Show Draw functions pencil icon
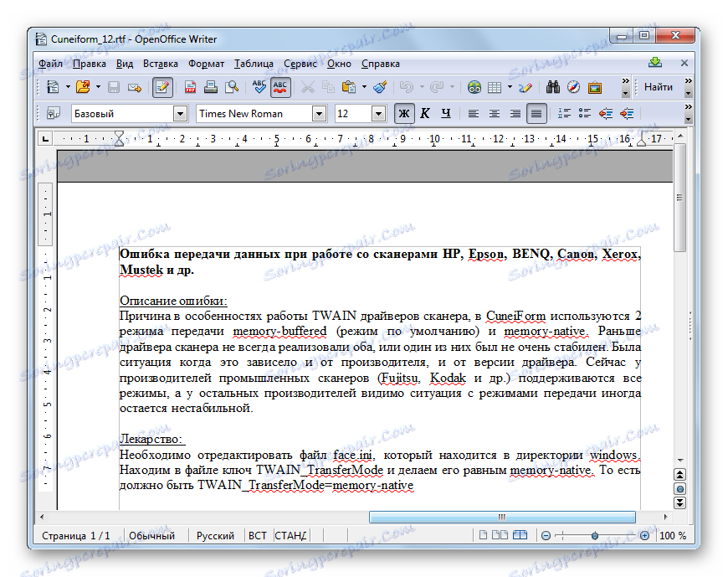 525,87
